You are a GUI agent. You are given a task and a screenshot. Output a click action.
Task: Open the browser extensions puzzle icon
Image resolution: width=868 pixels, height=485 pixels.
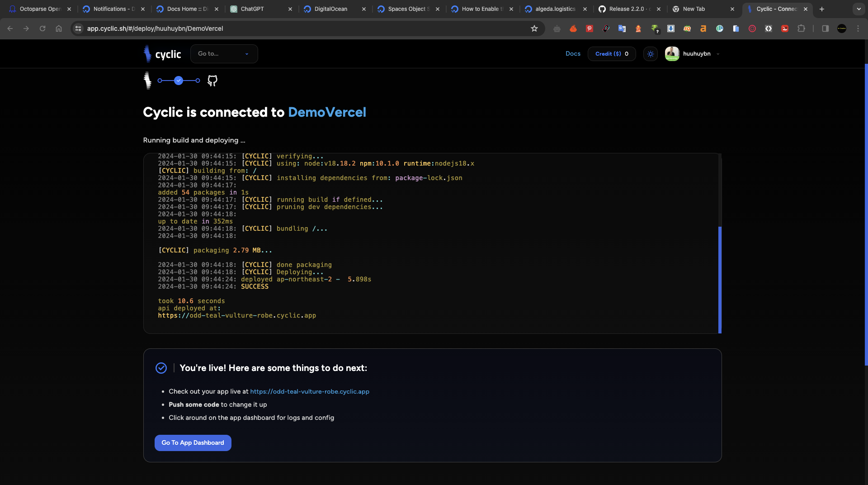pos(801,29)
